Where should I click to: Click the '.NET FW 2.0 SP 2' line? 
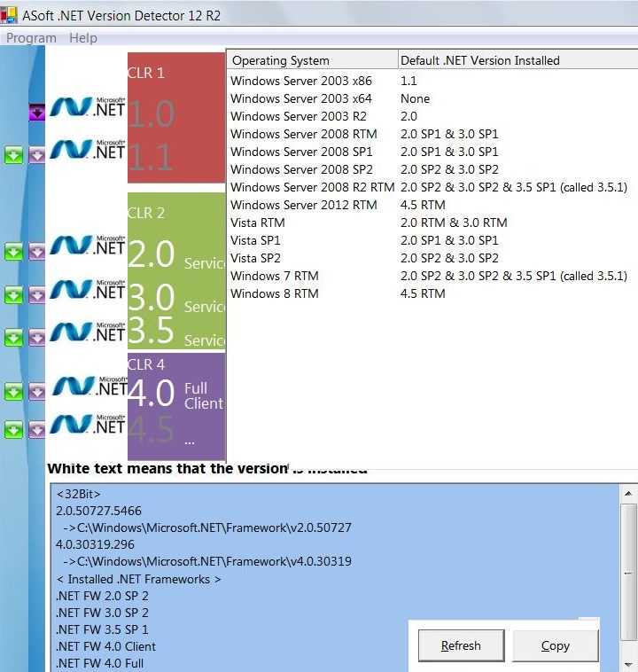pyautogui.click(x=102, y=596)
